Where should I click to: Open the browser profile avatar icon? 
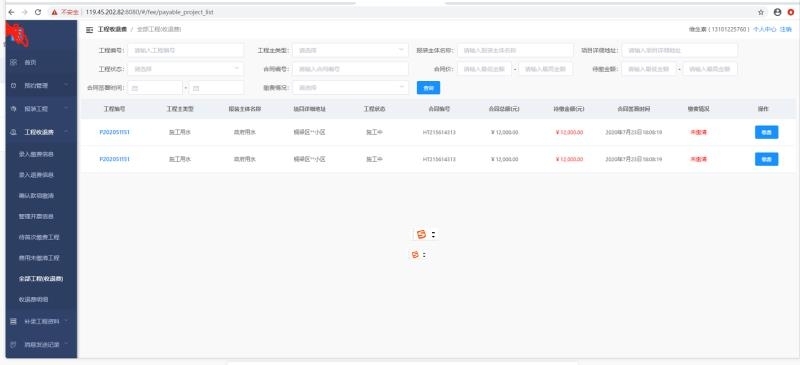(777, 12)
